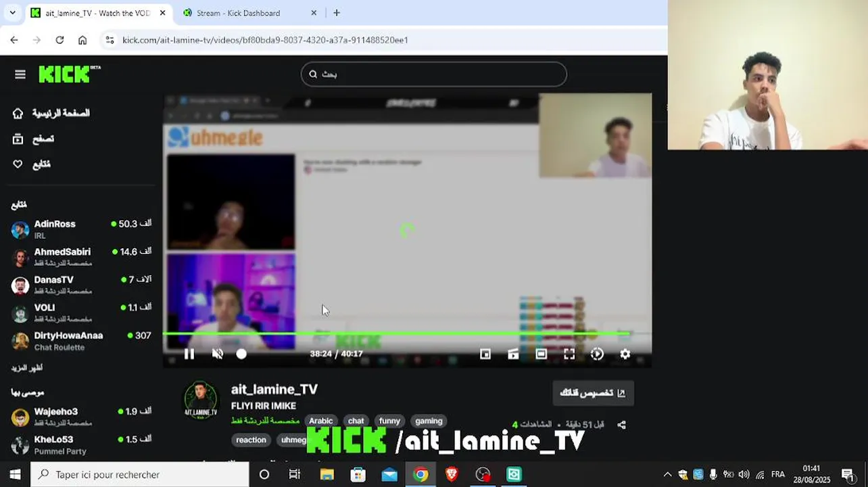Open video player settings gear
Viewport: 868px width, 487px height.
click(625, 354)
